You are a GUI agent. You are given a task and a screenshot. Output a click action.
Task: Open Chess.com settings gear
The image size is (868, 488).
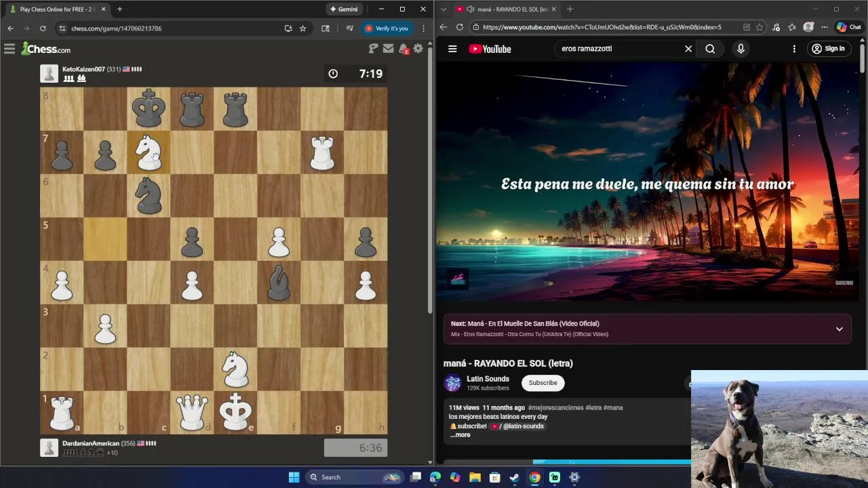pyautogui.click(x=418, y=48)
